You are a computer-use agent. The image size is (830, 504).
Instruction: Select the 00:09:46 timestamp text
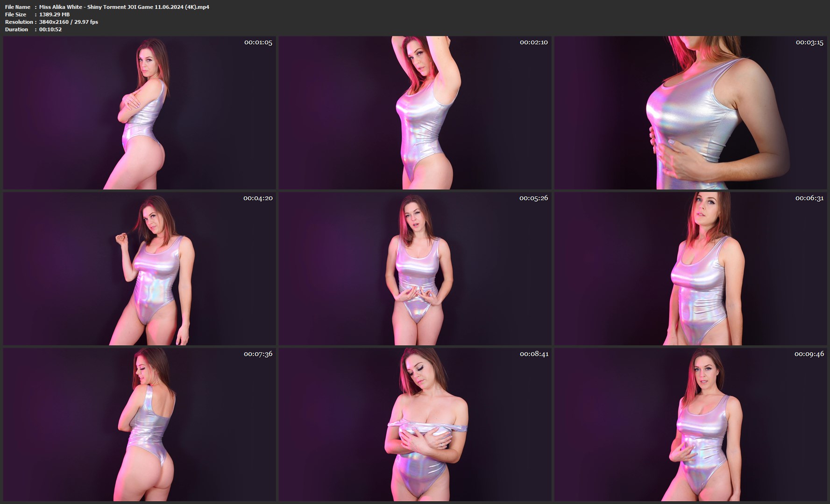[809, 354]
